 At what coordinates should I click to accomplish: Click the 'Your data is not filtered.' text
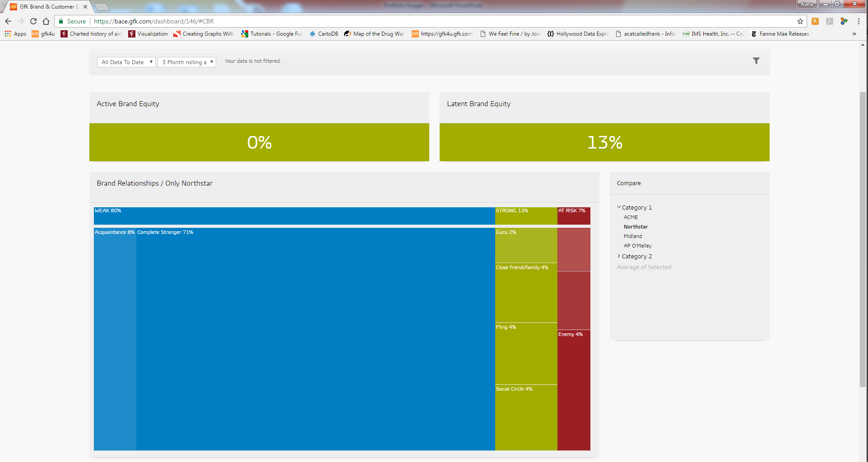253,61
